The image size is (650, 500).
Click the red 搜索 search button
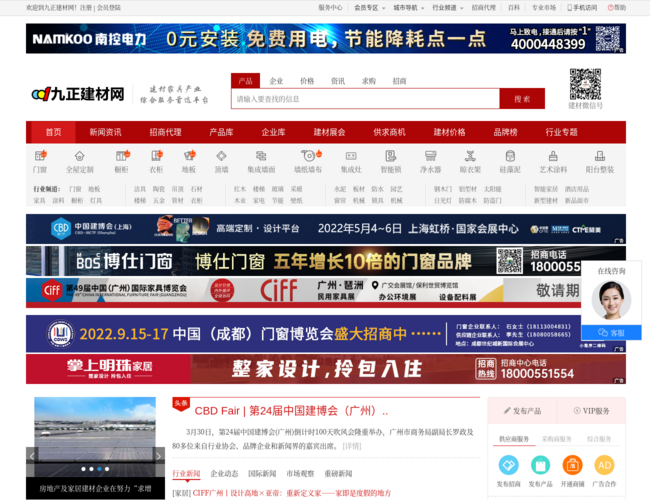tap(522, 99)
